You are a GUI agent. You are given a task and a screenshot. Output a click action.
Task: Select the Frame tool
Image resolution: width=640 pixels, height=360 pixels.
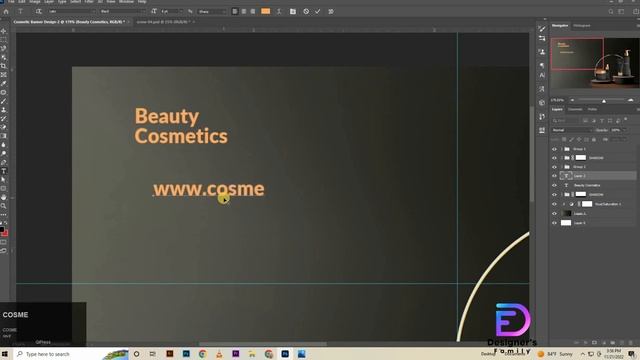pos(3,75)
